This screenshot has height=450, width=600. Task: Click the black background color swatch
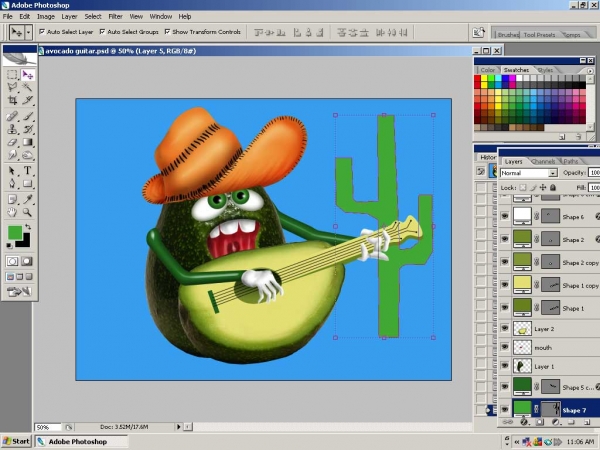(24, 242)
